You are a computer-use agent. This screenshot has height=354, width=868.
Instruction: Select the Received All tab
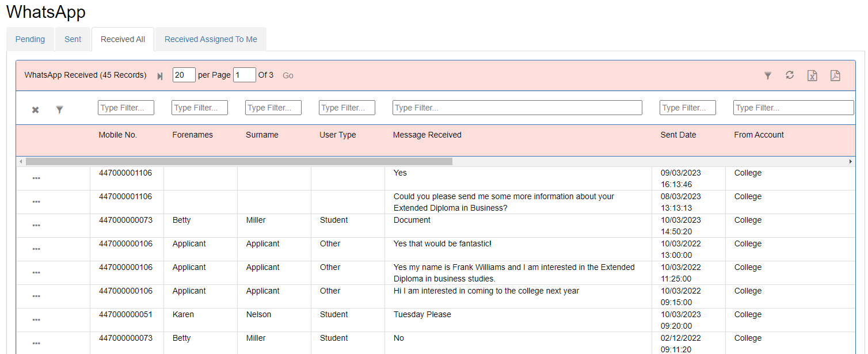(123, 39)
